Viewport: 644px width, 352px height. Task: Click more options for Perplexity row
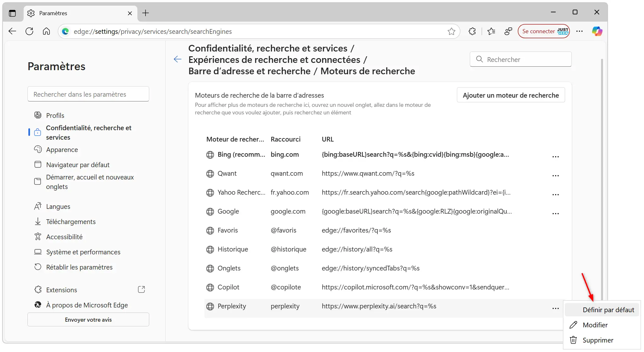pos(555,308)
